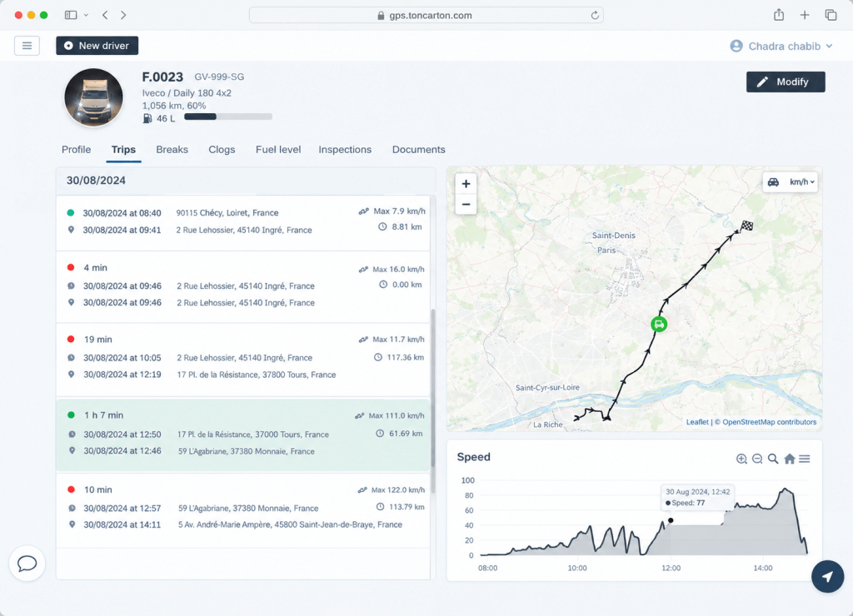Zoom out on the map

click(466, 205)
